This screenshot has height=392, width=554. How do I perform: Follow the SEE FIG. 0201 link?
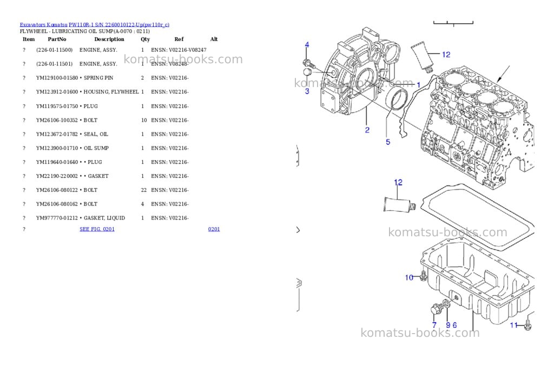[x=97, y=229]
